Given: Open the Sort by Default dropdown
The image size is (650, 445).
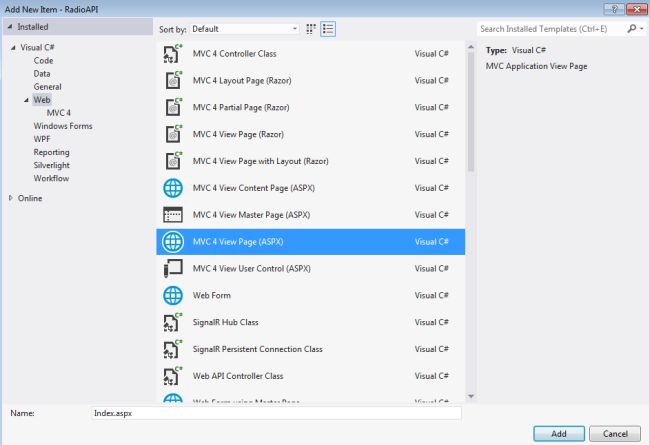Looking at the screenshot, I should tap(245, 29).
